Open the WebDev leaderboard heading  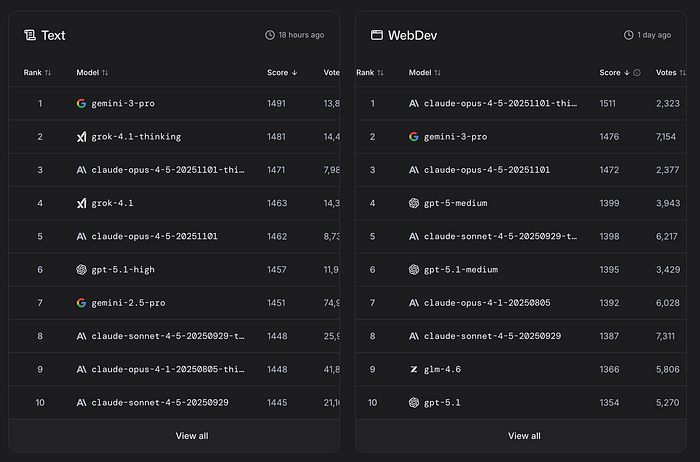tap(415, 35)
